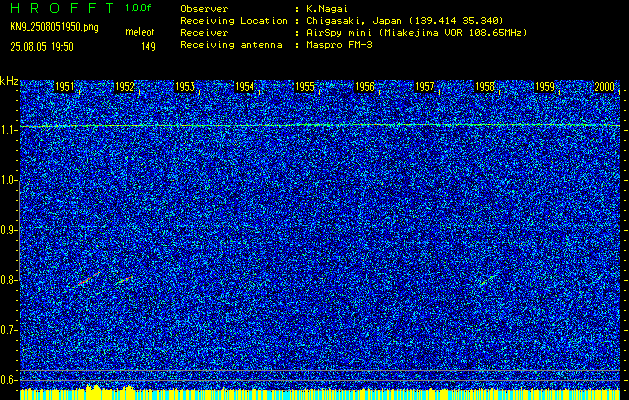Viewport: 629px width, 400px height.
Task: Click the kHz axis unit label
Action: pos(9,81)
